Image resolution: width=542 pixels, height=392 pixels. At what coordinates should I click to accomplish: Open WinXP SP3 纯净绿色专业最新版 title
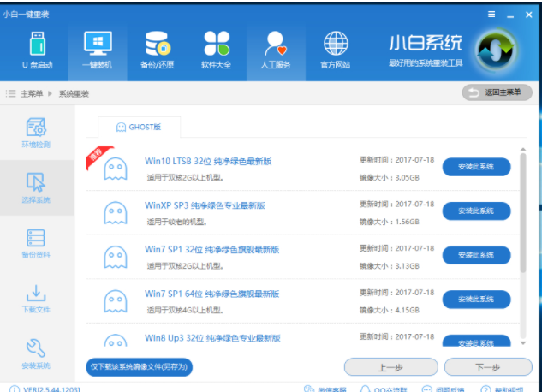point(205,205)
